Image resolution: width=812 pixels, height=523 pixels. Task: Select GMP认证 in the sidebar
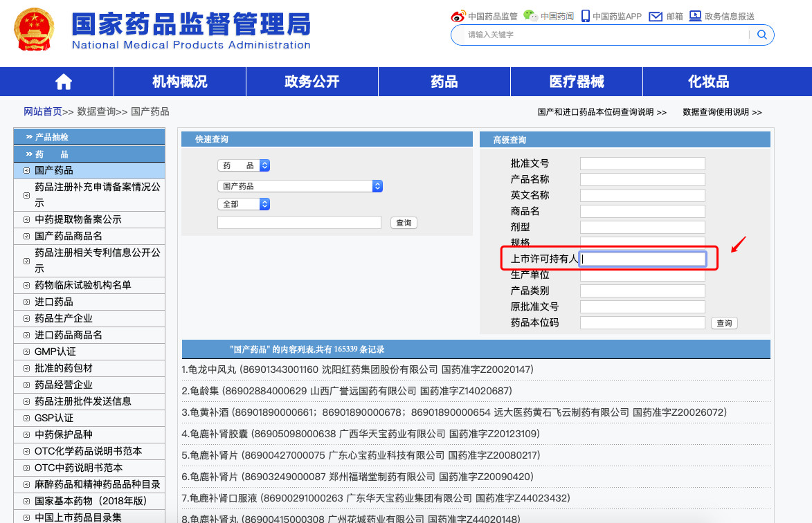pos(55,351)
